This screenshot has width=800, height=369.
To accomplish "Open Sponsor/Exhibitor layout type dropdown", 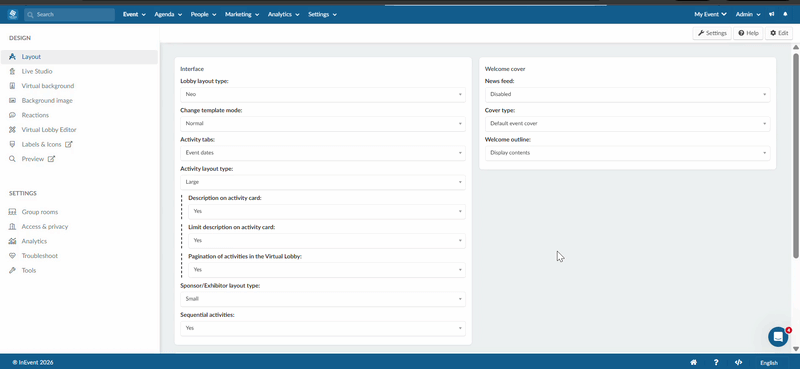I will 322,299.
